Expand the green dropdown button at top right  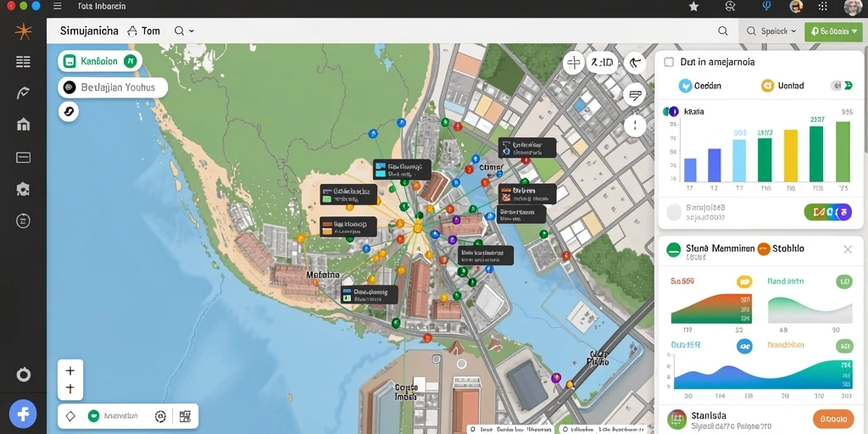click(x=834, y=31)
